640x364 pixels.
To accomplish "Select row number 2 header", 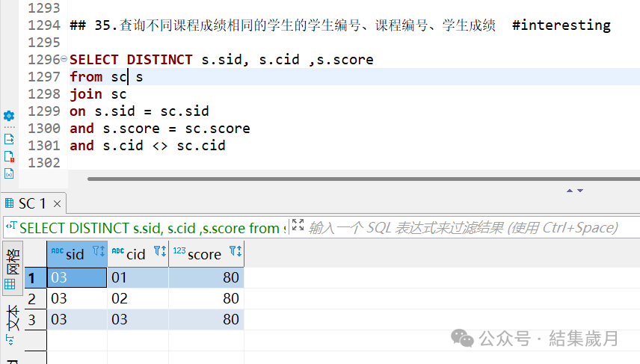I will [35, 299].
